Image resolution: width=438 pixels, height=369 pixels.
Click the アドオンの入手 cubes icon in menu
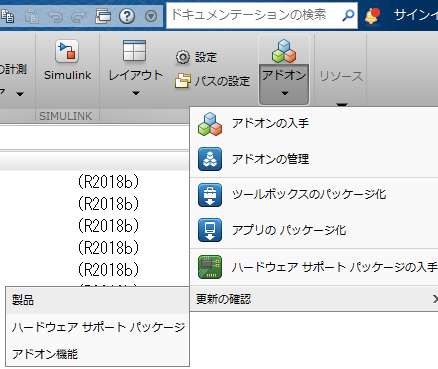pyautogui.click(x=210, y=124)
